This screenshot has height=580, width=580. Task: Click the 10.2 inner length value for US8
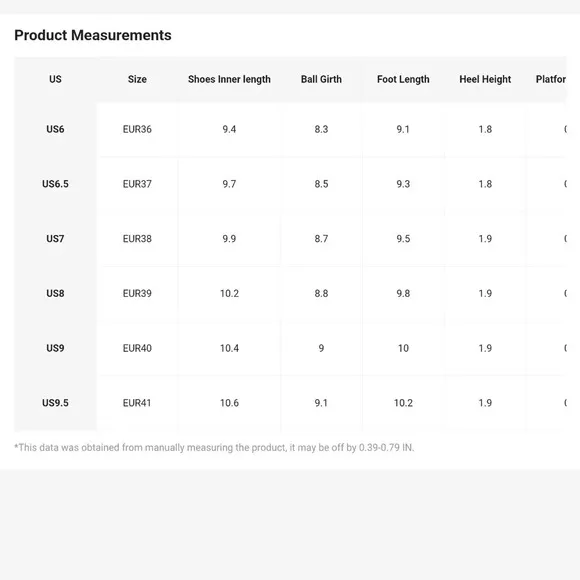point(229,293)
